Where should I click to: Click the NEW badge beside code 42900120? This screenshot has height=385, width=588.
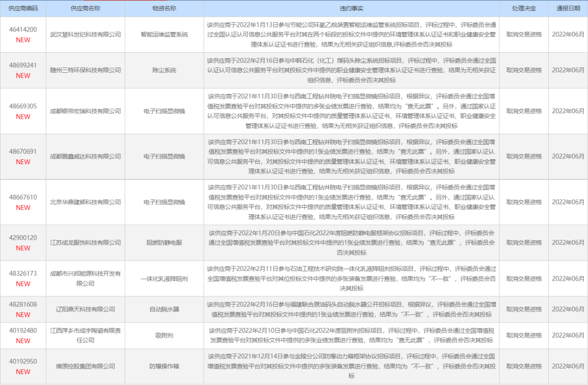coord(24,249)
